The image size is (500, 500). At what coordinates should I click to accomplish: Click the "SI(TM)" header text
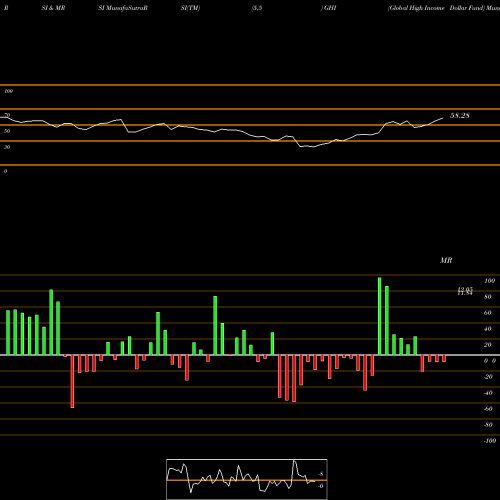pos(190,8)
